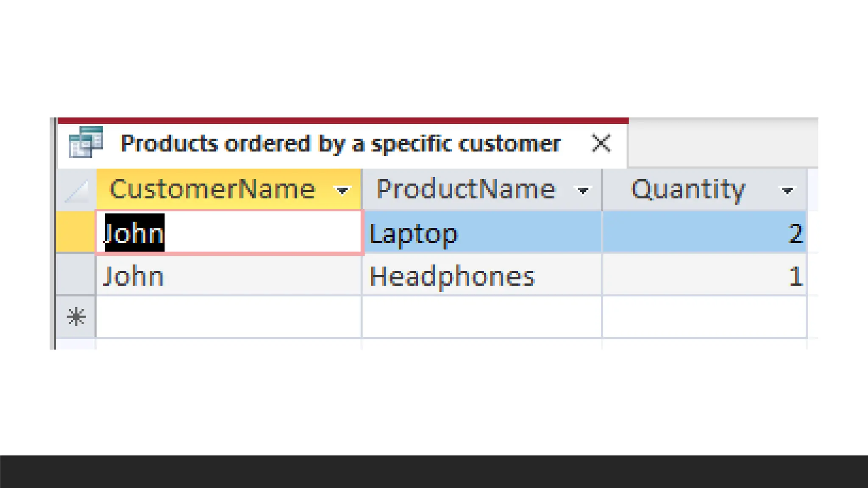Click the query icon on the tab
The height and width of the screenshot is (488, 868).
coord(86,142)
